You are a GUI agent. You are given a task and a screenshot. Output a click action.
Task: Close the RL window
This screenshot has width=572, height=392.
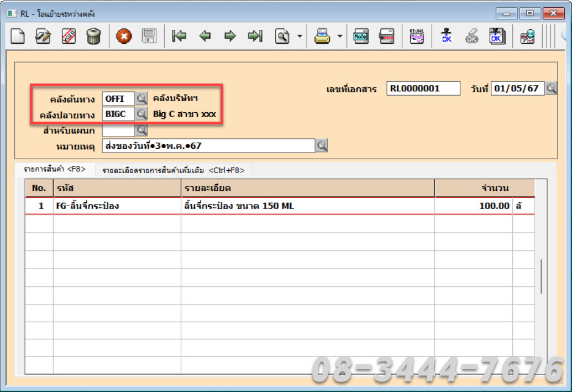tap(553, 13)
